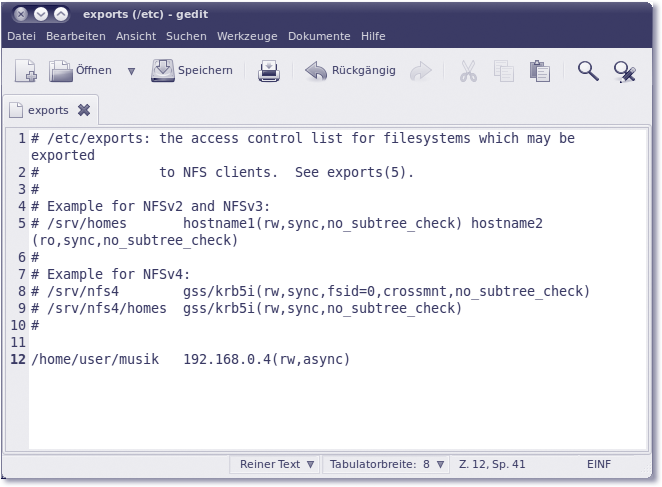Open a file with Öffnen button
The image size is (662, 487).
coord(81,71)
